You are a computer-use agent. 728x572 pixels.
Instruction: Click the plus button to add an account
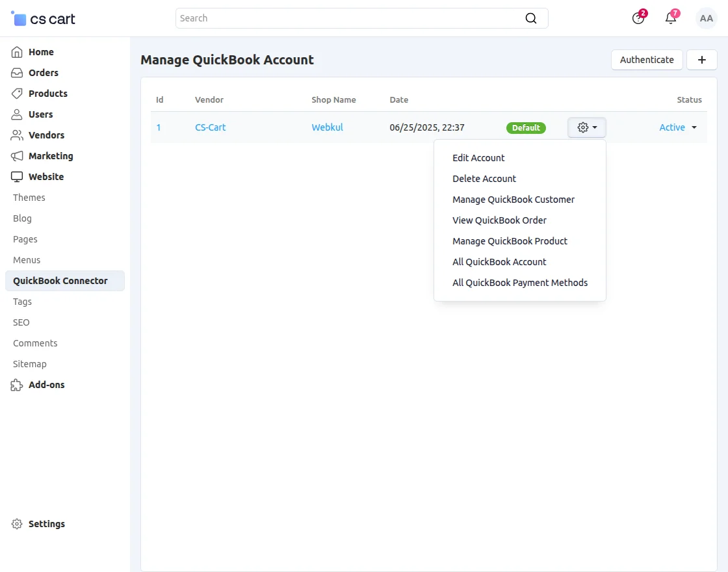[701, 59]
